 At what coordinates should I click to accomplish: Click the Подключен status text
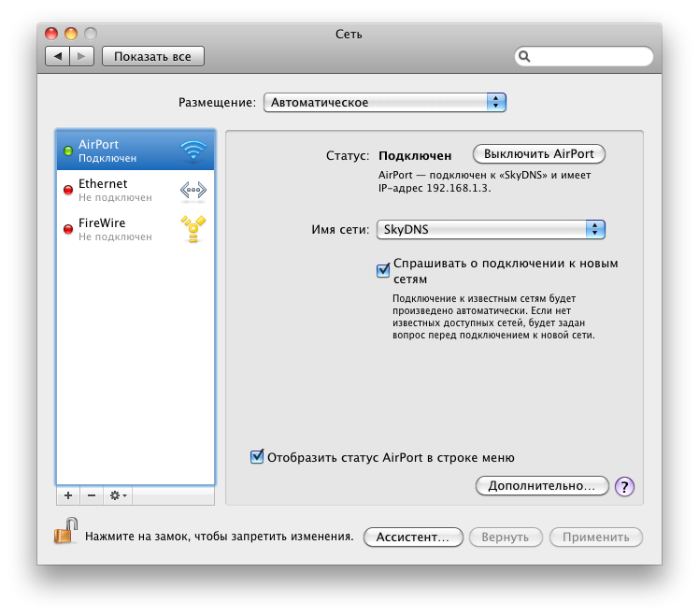(x=415, y=156)
